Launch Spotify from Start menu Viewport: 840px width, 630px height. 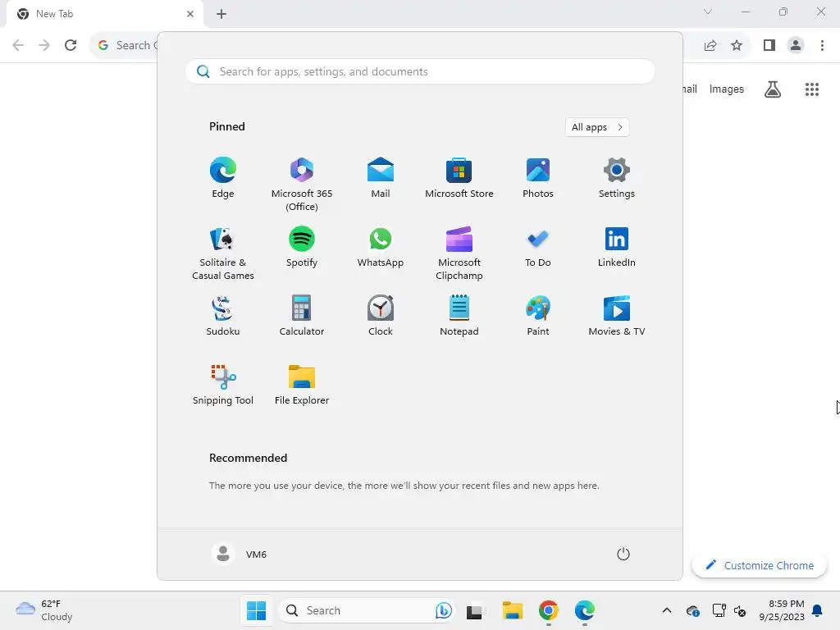[302, 247]
